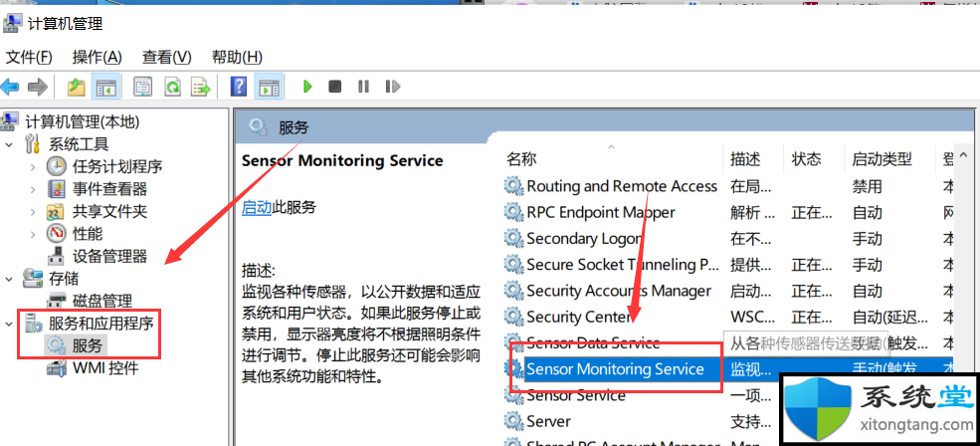Collapse the 服务和应用程序 tree node
Viewport: 980px width, 446px height.
[9, 324]
